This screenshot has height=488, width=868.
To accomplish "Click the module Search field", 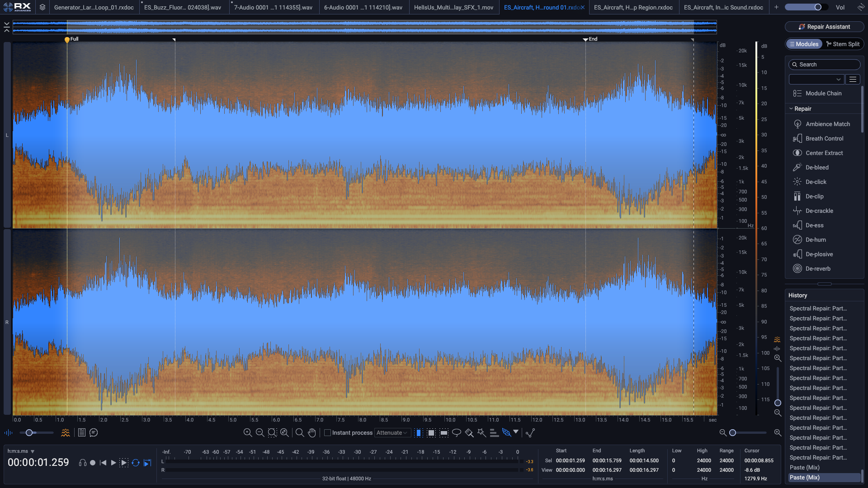I will [824, 65].
